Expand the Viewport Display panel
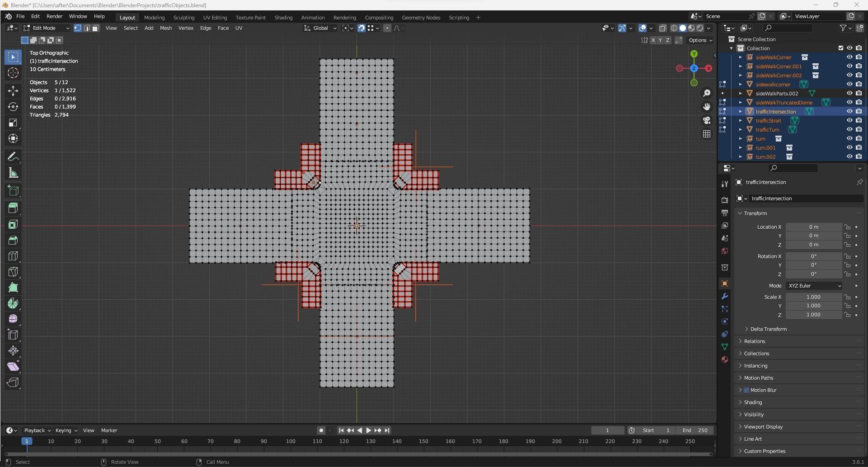Image resolution: width=868 pixels, height=467 pixels. (763, 427)
